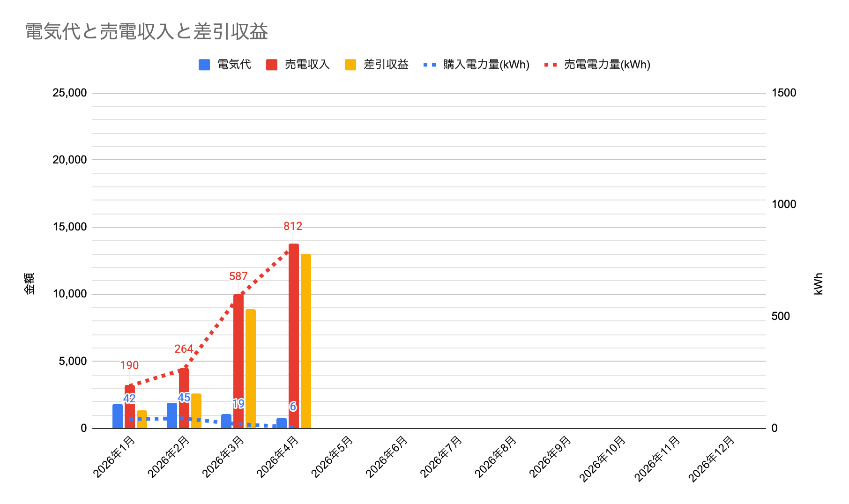Image resolution: width=849 pixels, height=504 pixels.
Task: Click the 2026年6月 axis label
Action: click(x=387, y=457)
